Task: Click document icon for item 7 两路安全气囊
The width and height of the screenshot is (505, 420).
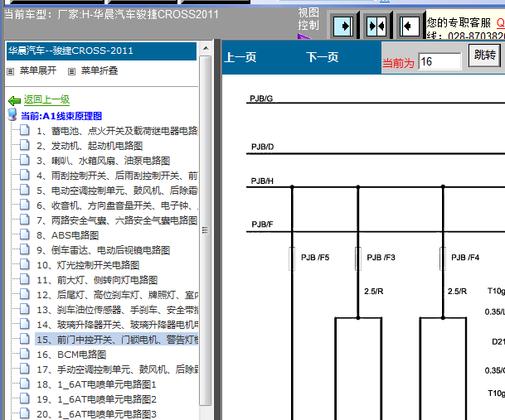Action: point(25,220)
